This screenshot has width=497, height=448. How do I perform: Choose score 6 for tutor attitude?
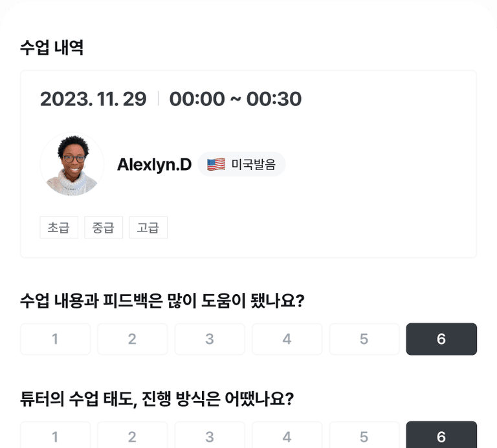click(441, 435)
